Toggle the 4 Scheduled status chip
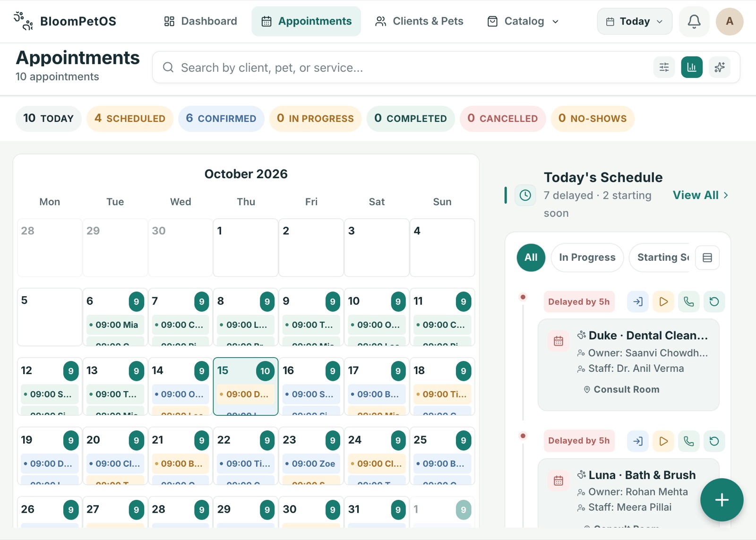This screenshot has height=540, width=756. [130, 119]
